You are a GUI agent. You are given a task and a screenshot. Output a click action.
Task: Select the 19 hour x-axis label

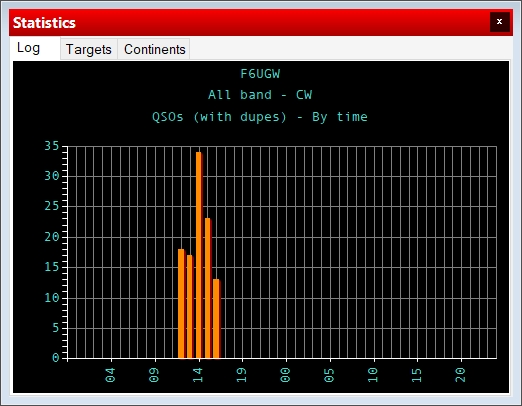pos(242,375)
